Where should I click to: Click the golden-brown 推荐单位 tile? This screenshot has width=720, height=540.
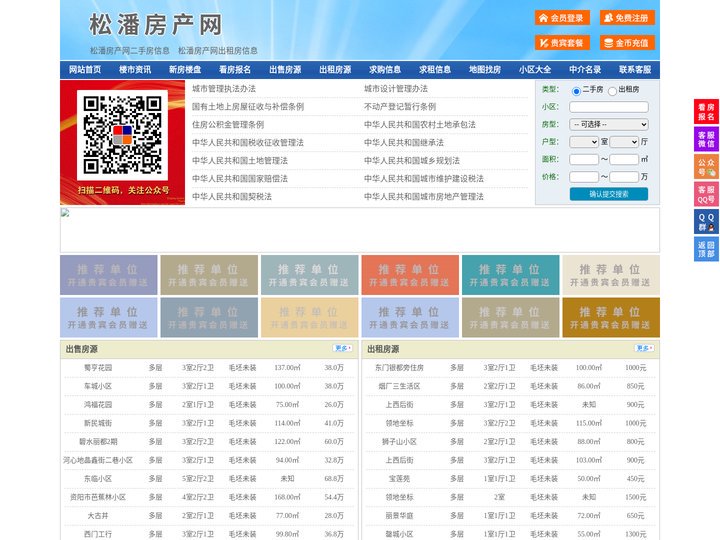coord(611,317)
